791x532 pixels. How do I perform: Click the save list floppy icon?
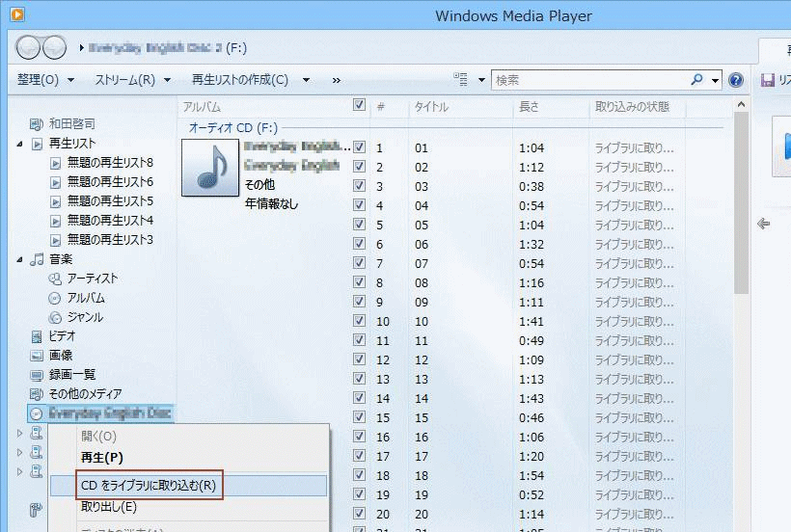pos(767,80)
